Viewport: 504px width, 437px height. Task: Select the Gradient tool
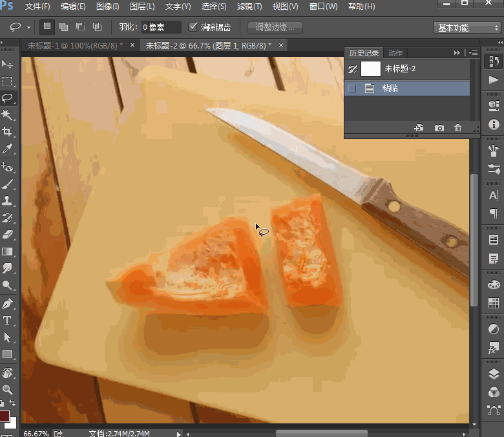coord(7,251)
